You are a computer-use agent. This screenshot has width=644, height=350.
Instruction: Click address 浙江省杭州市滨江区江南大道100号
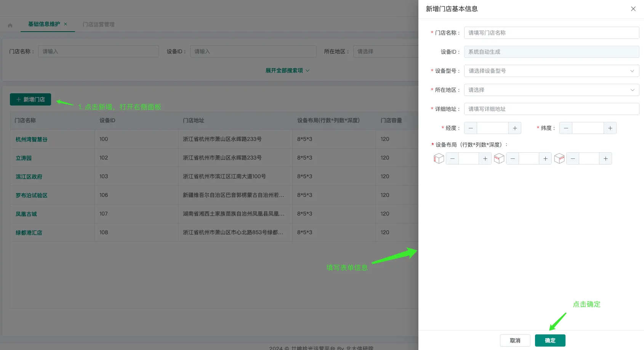point(224,176)
